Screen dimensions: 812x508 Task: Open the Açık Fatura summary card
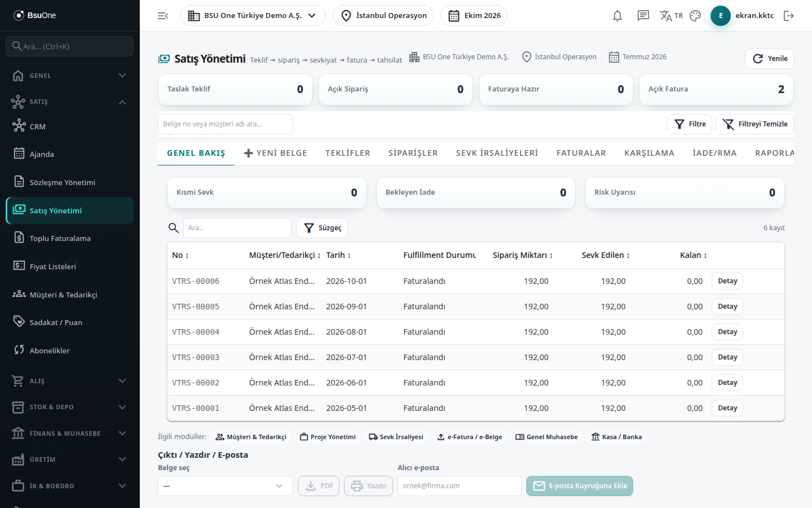pyautogui.click(x=716, y=89)
